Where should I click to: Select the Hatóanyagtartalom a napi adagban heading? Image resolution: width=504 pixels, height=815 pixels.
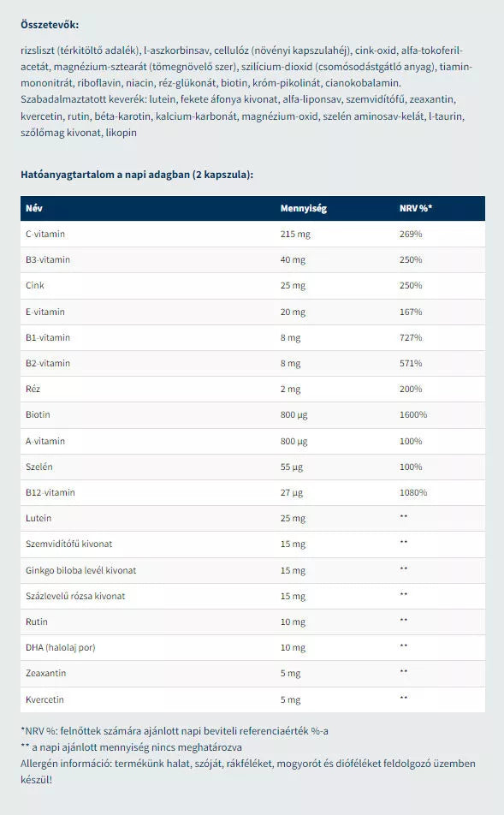137,175
